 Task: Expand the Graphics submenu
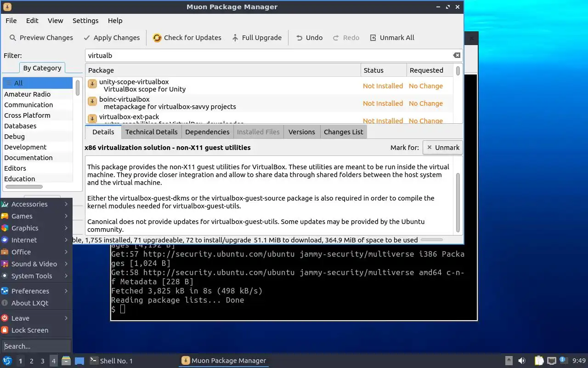coord(36,228)
